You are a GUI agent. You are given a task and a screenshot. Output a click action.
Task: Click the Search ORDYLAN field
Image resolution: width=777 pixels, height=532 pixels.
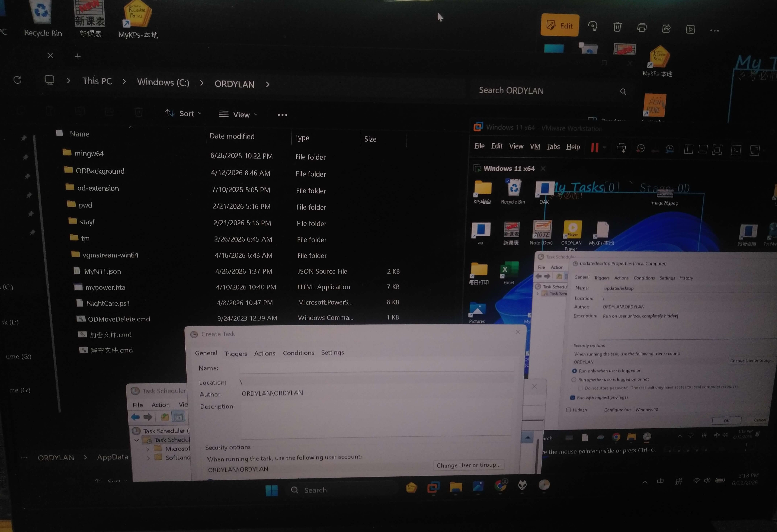552,91
